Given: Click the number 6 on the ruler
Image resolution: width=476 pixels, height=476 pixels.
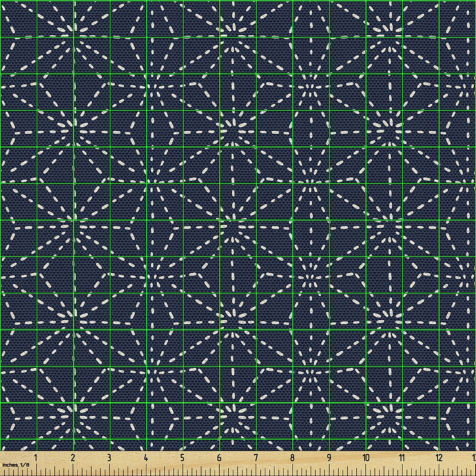Looking at the screenshot, I should [219, 458].
